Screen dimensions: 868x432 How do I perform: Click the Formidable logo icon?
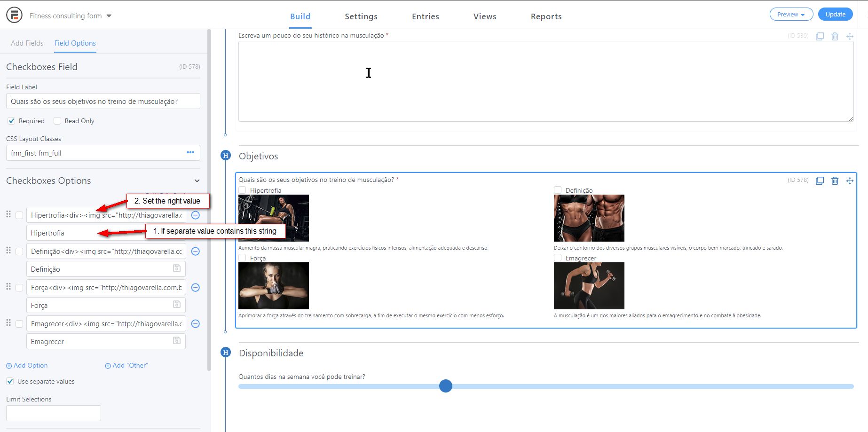pyautogui.click(x=14, y=15)
